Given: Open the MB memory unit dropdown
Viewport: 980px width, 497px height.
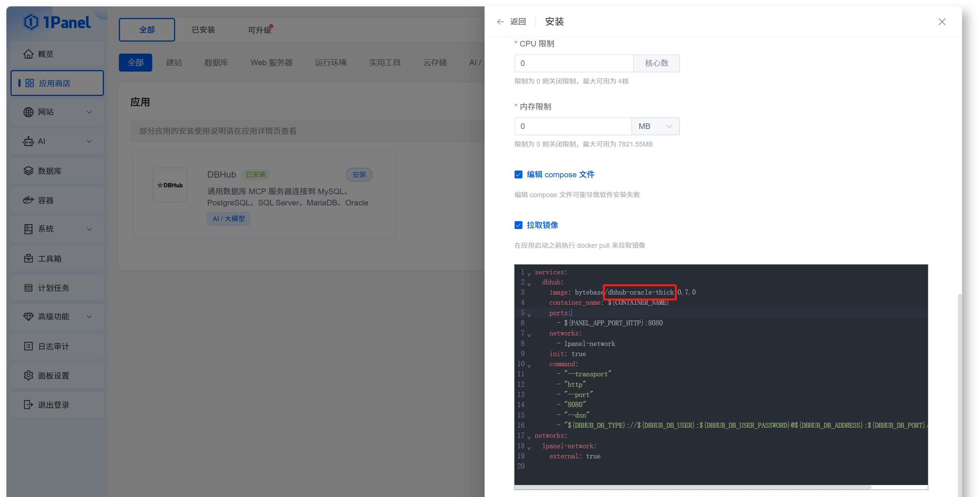Looking at the screenshot, I should [656, 126].
